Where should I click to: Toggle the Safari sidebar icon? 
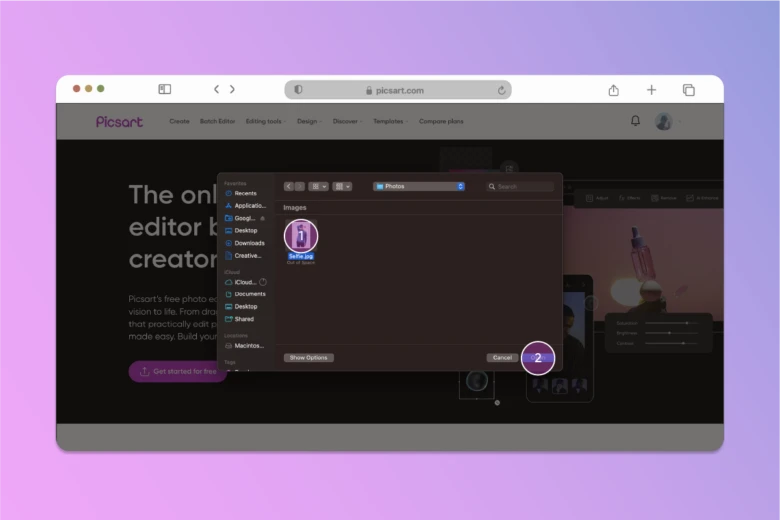(x=165, y=89)
